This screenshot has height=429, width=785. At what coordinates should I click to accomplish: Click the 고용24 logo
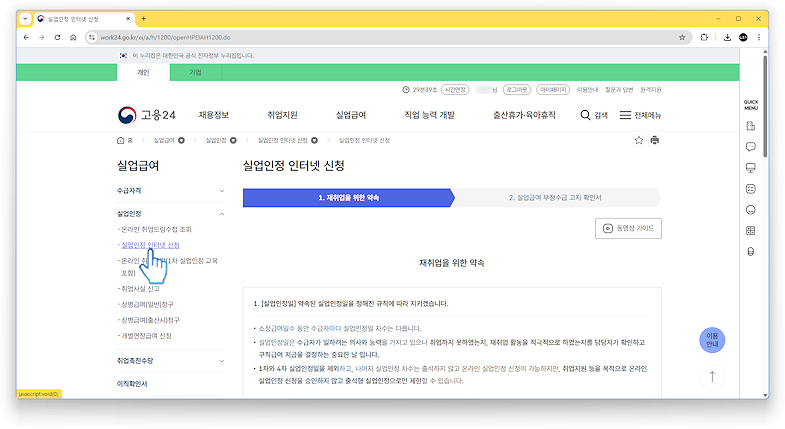pos(147,115)
